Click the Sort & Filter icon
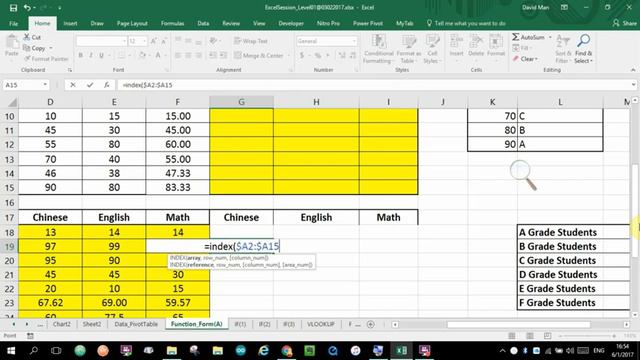 tap(563, 42)
